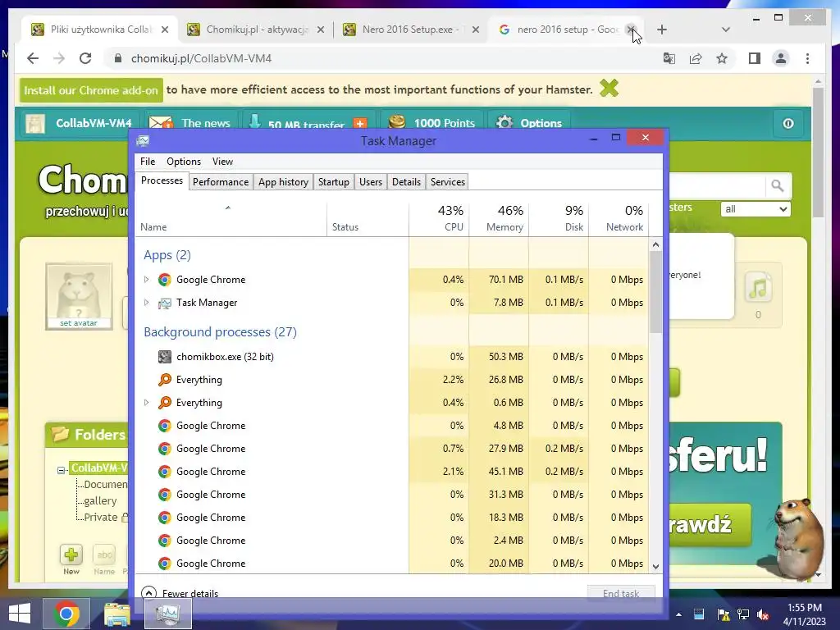Close the Pliki użytkownika CollabVM tab
This screenshot has width=840, height=630.
pos(165,30)
